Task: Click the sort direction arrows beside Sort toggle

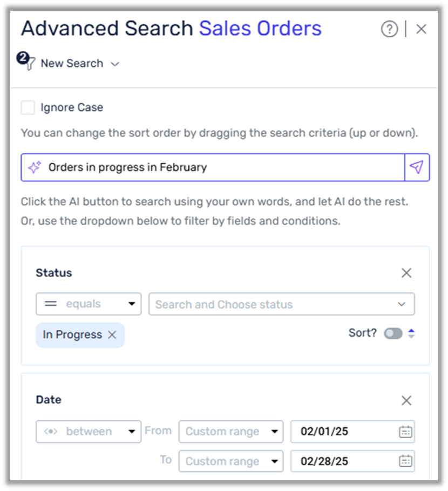Action: click(411, 333)
